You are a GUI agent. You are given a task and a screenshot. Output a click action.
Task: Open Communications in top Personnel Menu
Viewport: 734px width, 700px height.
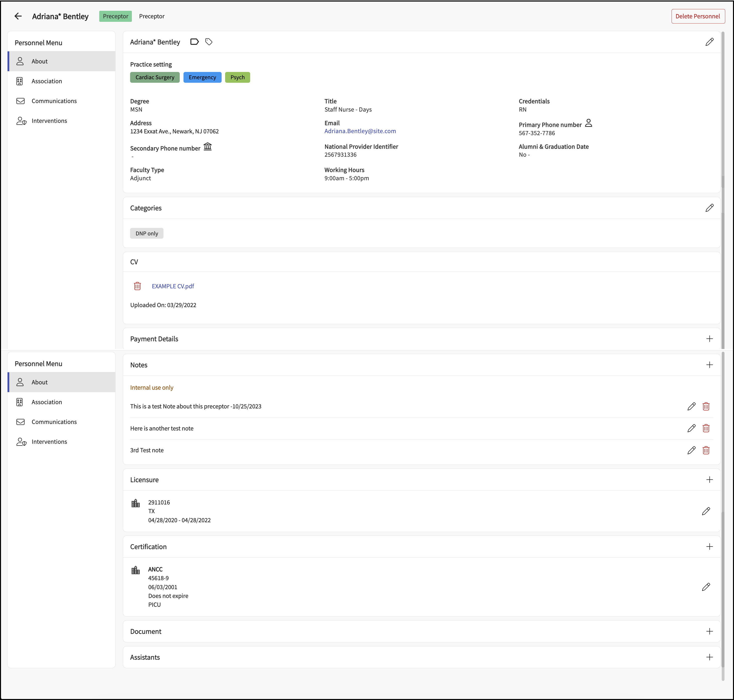tap(54, 101)
